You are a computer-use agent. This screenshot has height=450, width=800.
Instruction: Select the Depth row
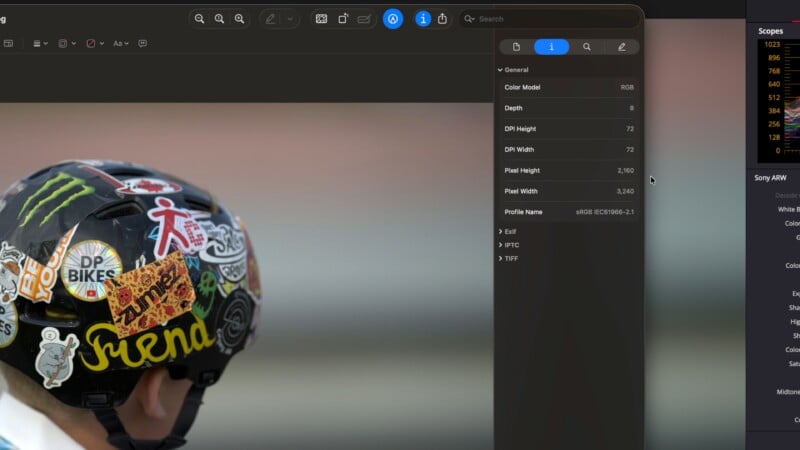568,108
